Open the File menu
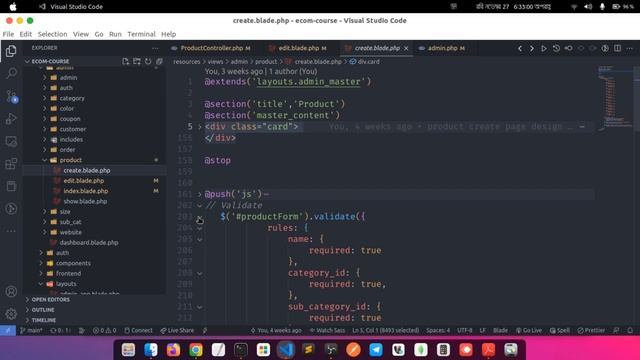 coord(8,34)
